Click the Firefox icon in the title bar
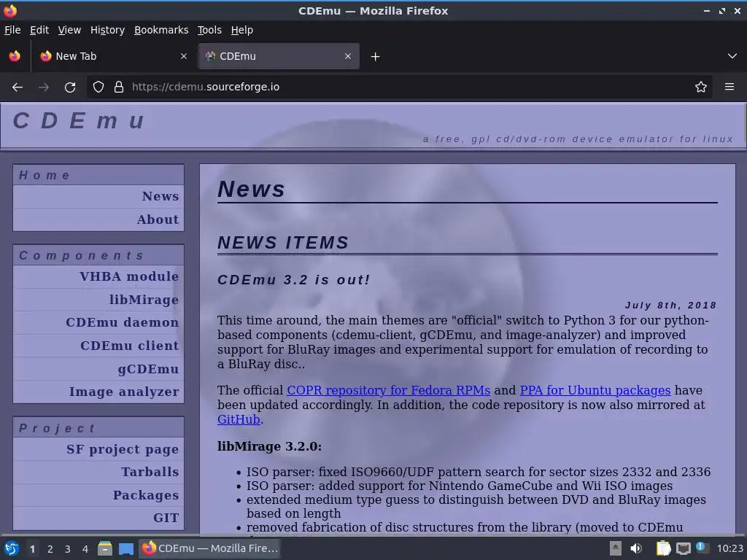This screenshot has height=560, width=747. pos(10,10)
